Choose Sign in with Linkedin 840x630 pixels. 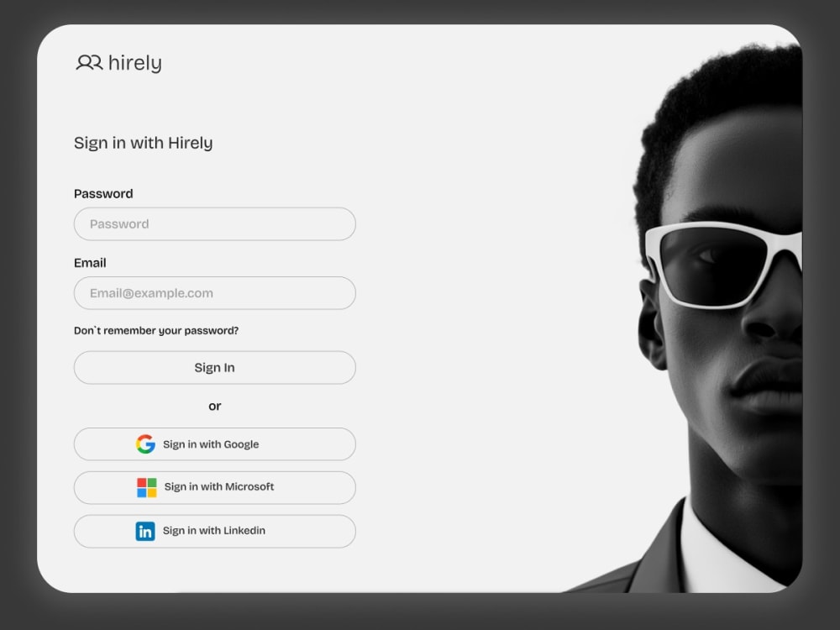click(x=215, y=532)
